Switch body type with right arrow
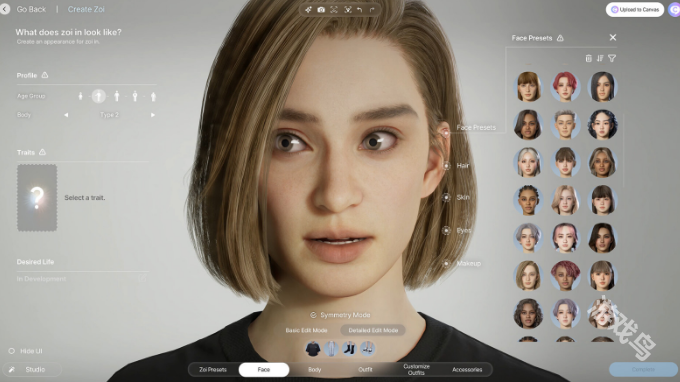 (153, 115)
